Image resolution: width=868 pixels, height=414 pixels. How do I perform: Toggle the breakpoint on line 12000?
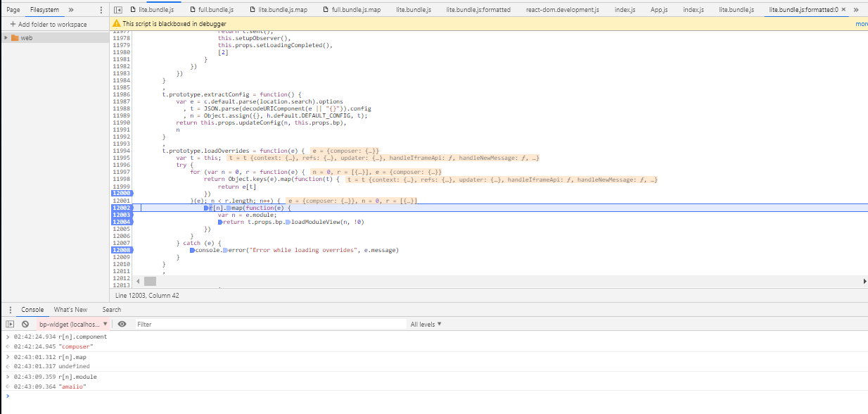[x=121, y=193]
